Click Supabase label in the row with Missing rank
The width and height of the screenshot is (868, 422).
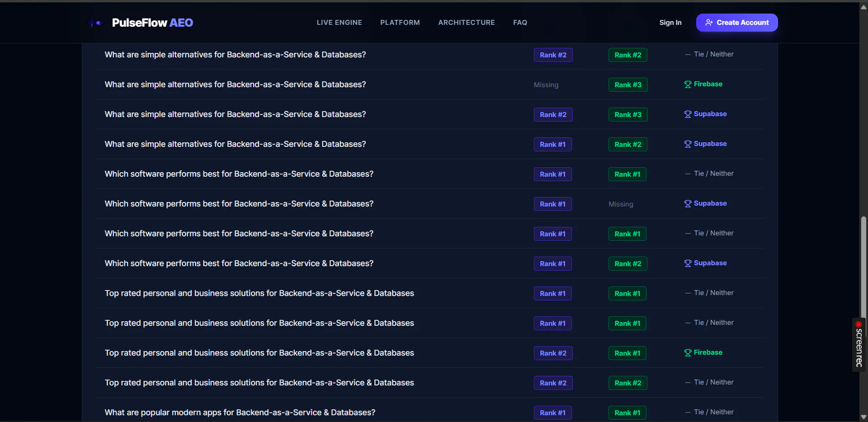(x=710, y=203)
